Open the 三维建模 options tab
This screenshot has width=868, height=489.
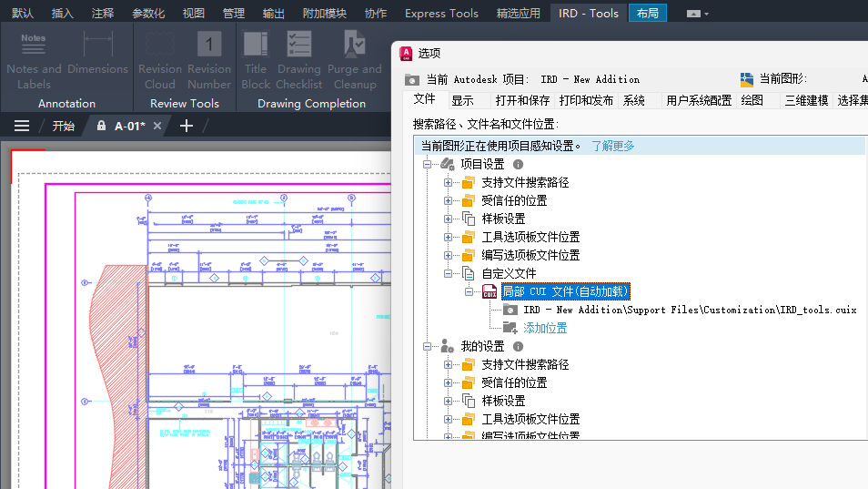806,100
